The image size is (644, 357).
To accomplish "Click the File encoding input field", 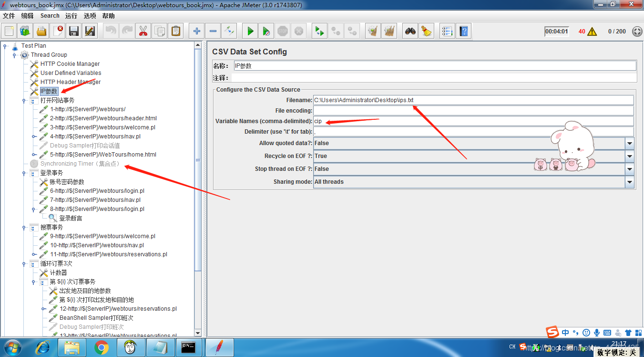I will [x=473, y=111].
